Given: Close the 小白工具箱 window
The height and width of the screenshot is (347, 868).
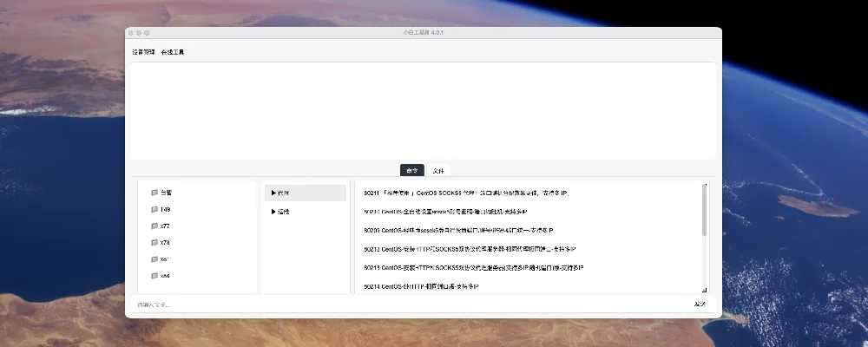Looking at the screenshot, I should (x=131, y=33).
